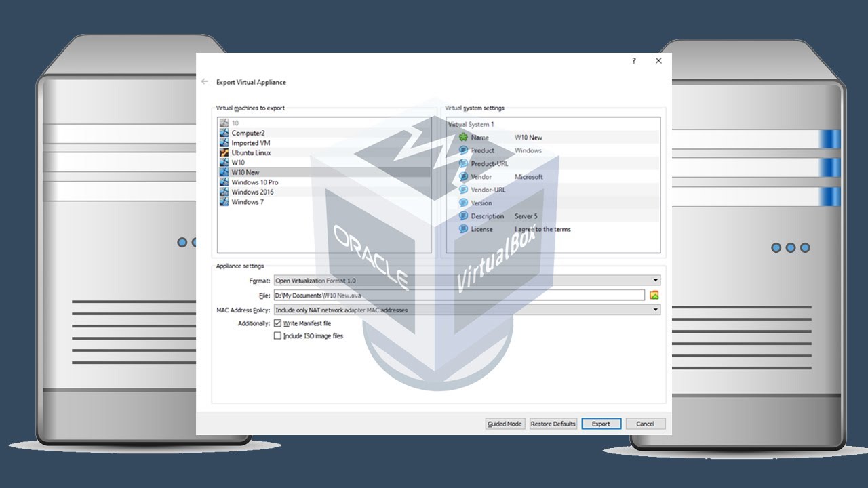
Task: Click the Vendor-URL row icon
Action: pyautogui.click(x=464, y=190)
